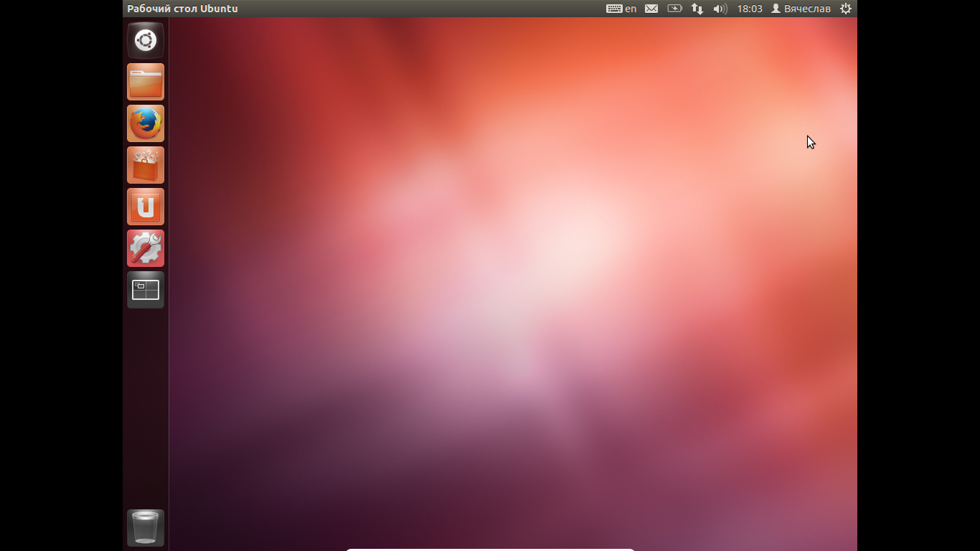Open Ubuntu One launcher icon
This screenshot has width=980, height=551.
coord(146,207)
